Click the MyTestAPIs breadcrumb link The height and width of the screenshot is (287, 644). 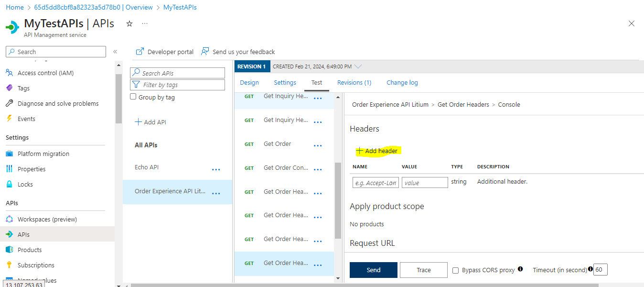coord(180,7)
